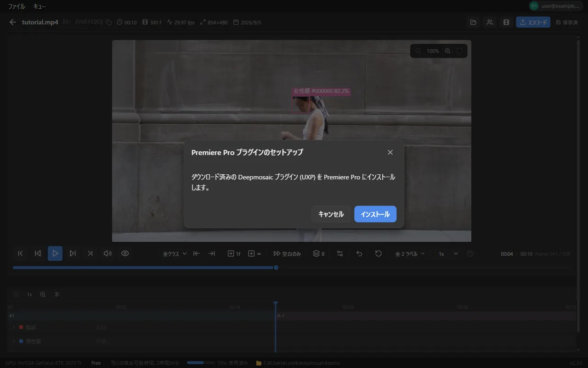Expand the red class track row
Viewport: 588px width, 368px height.
pyautogui.click(x=13, y=327)
